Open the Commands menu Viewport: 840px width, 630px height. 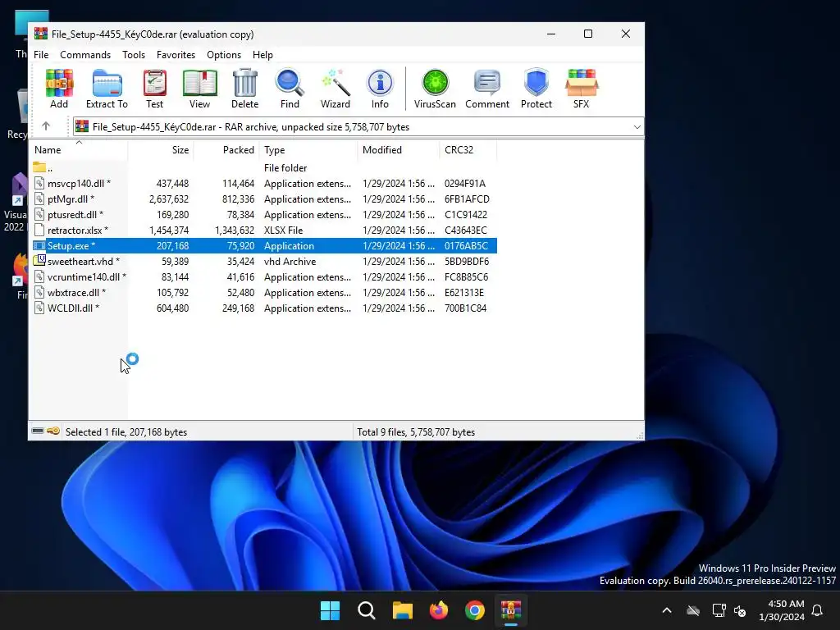(85, 55)
